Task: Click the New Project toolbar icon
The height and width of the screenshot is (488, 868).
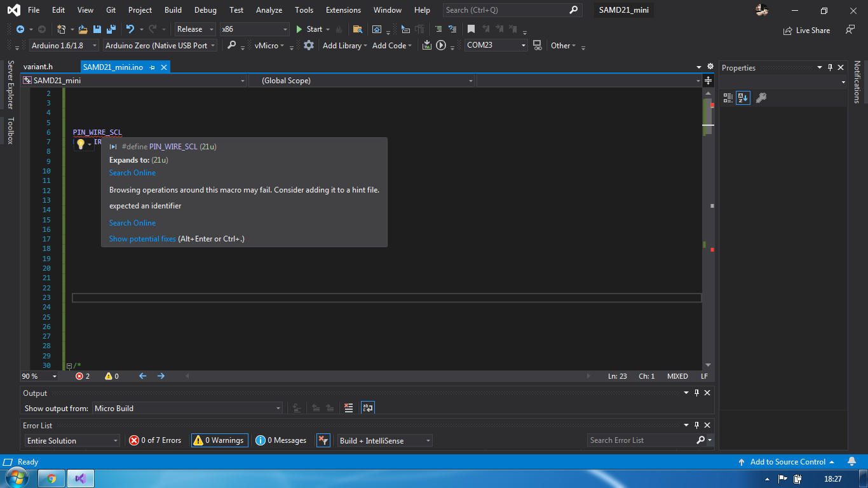Action: coord(61,29)
